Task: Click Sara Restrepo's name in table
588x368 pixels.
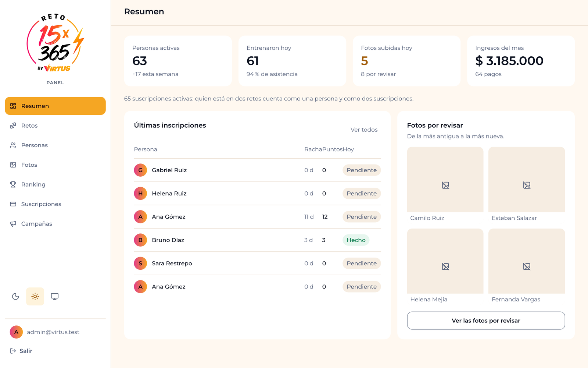Action: pyautogui.click(x=172, y=263)
